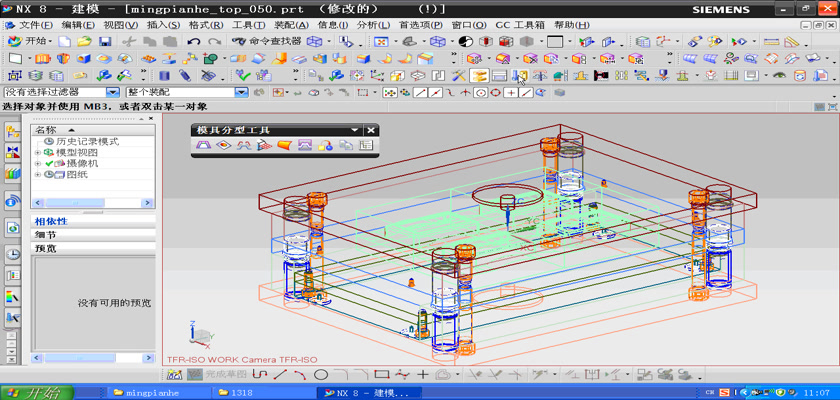Draw a circle with the sketch circle tool

[320, 374]
